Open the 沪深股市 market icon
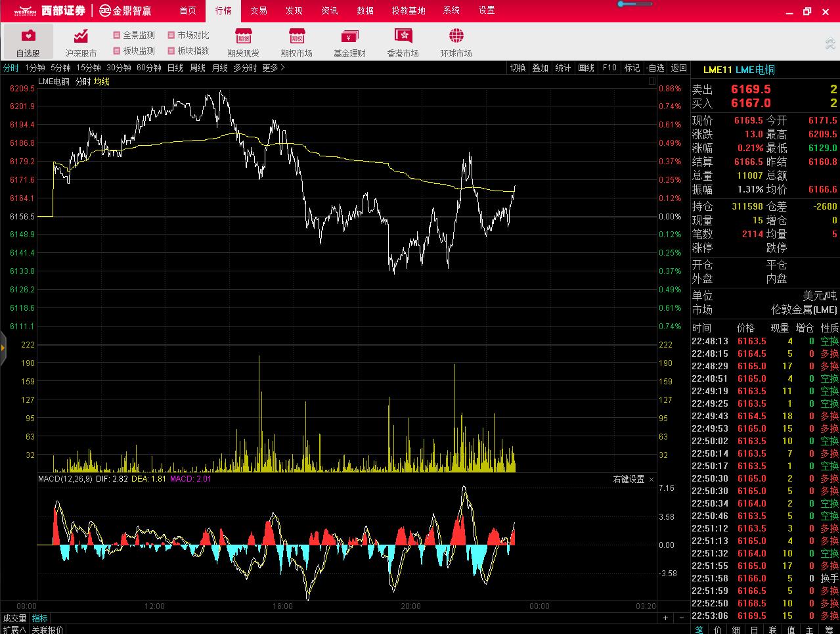The width and height of the screenshot is (840, 634). pyautogui.click(x=81, y=36)
